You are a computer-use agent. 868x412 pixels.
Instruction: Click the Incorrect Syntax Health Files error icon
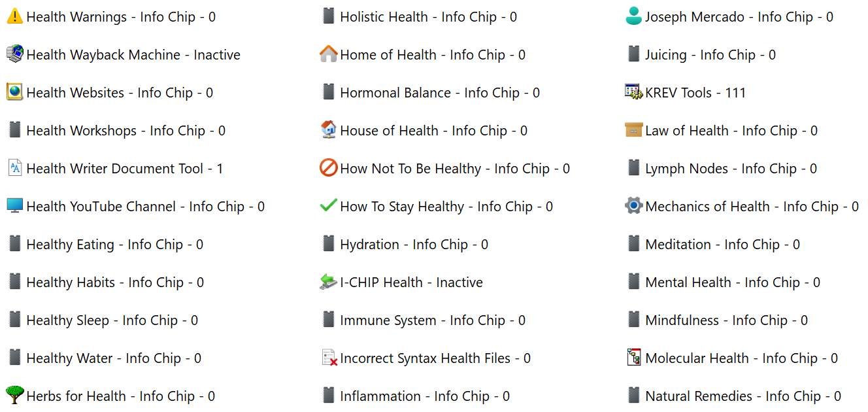[329, 358]
